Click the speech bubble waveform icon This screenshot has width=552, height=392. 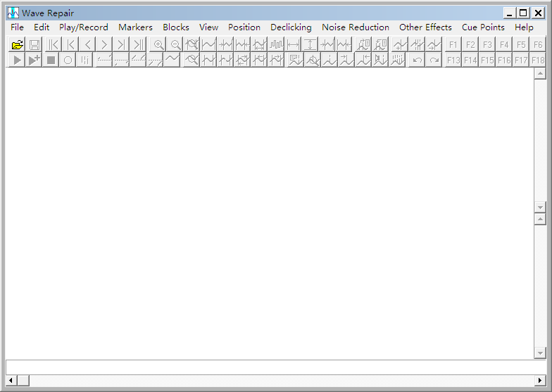(295, 60)
